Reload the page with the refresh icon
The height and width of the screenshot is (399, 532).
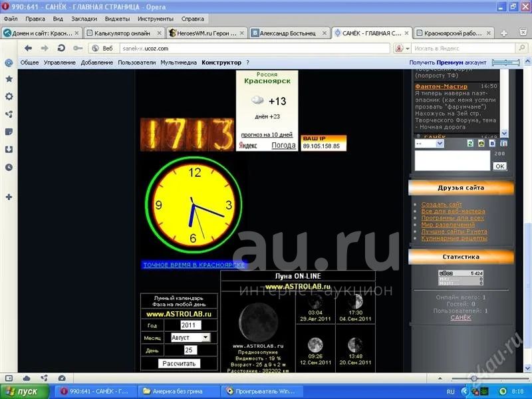point(61,48)
